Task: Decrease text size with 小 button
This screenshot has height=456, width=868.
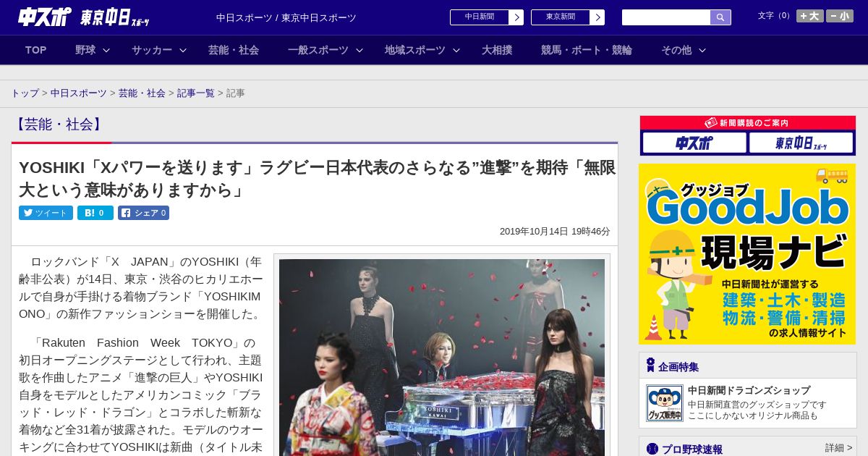Action: point(840,16)
